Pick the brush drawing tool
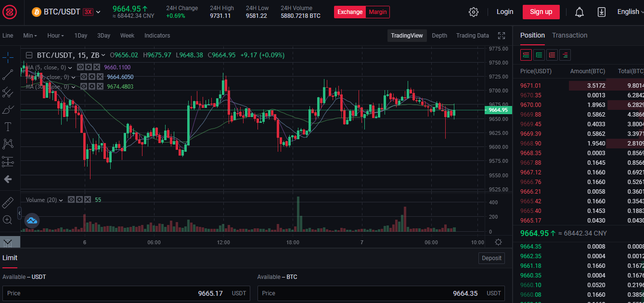The height and width of the screenshot is (303, 644). click(x=8, y=109)
